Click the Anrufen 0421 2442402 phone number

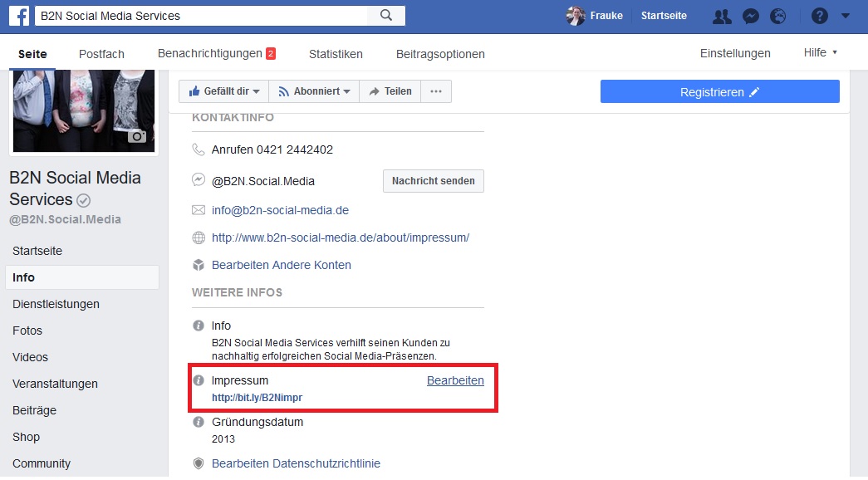[272, 149]
